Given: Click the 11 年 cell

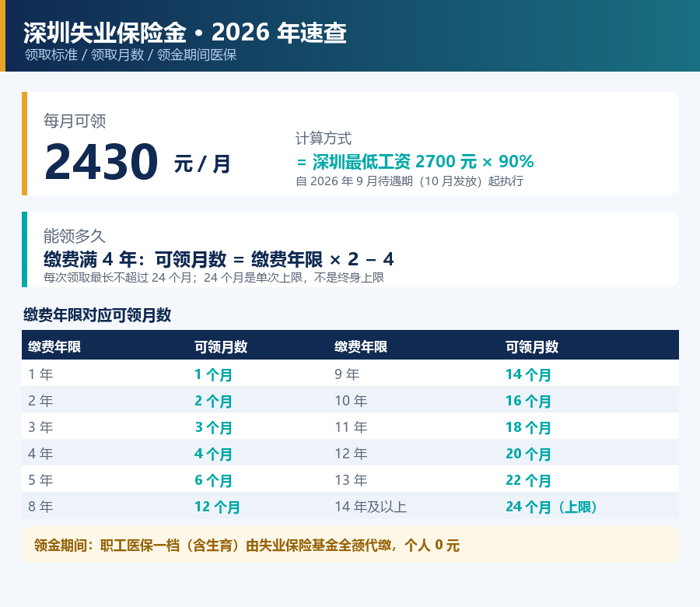Looking at the screenshot, I should (x=352, y=426).
